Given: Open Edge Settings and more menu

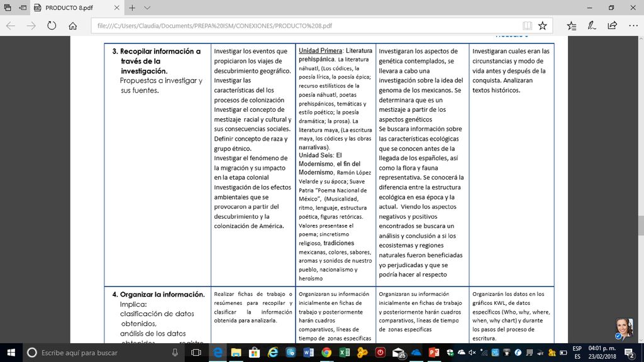Looking at the screenshot, I should pyautogui.click(x=633, y=25).
